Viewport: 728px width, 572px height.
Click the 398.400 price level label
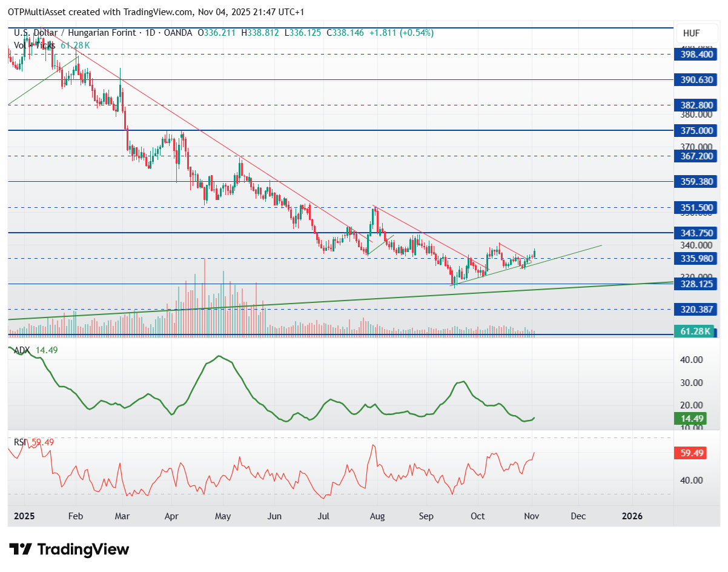pyautogui.click(x=698, y=55)
